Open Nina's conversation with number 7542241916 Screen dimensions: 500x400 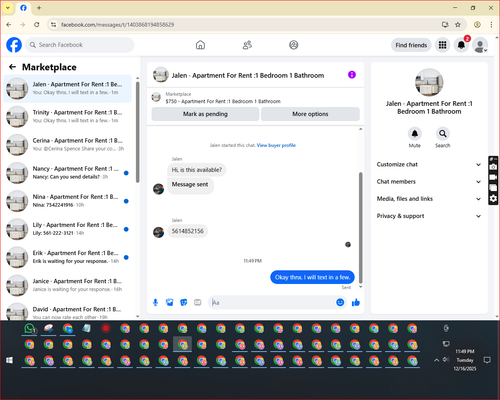(x=68, y=201)
